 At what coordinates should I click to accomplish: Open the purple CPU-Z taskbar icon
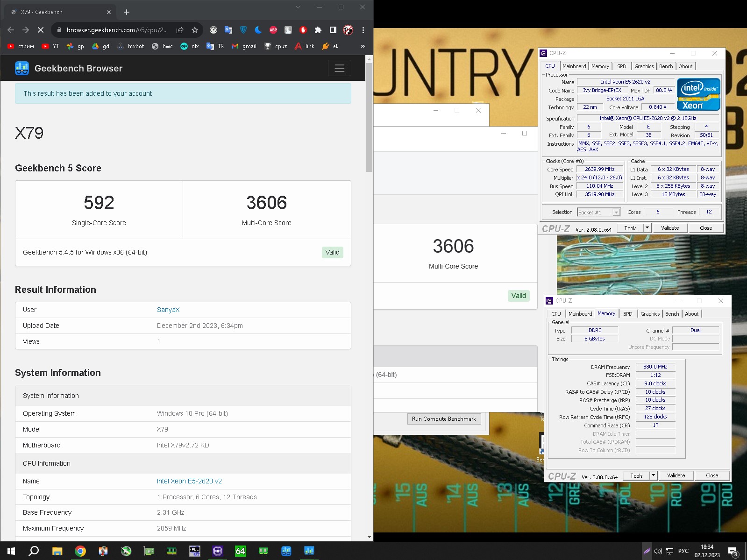pos(217,551)
